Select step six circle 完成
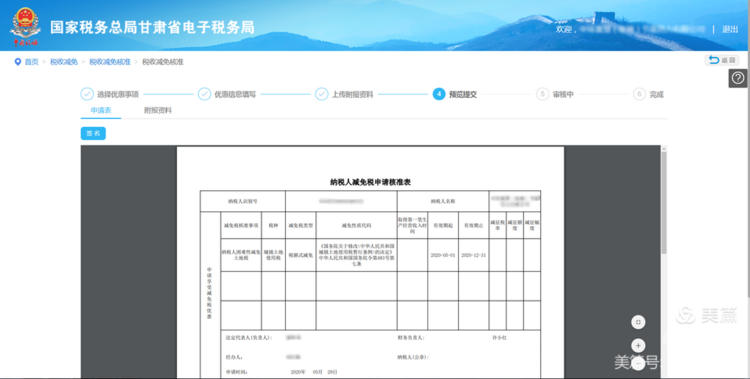Screen dimensions: 750x379 coord(639,94)
